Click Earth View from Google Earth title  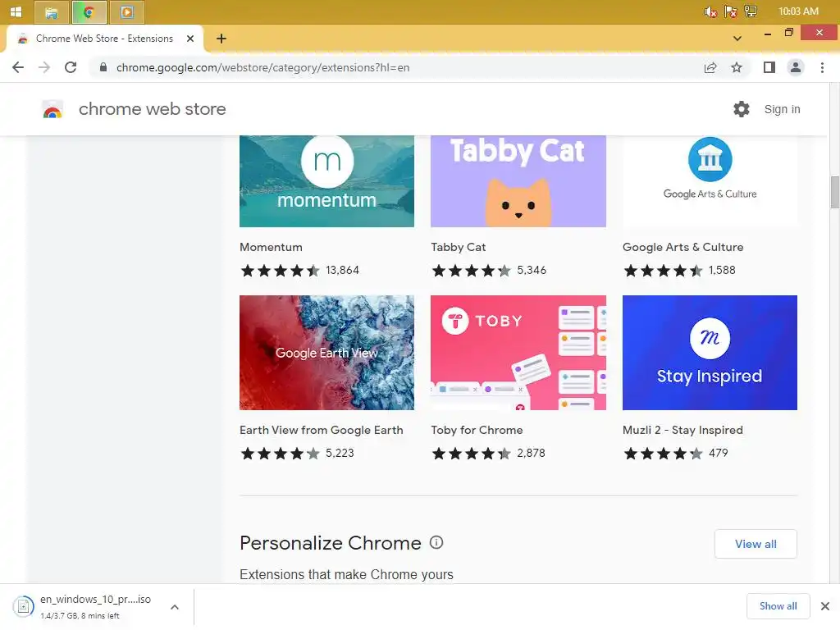(322, 430)
